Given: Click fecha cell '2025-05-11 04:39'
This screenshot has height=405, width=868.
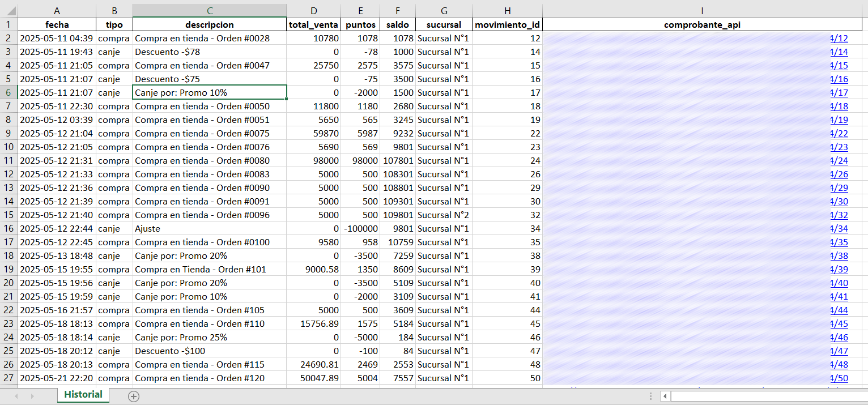Looking at the screenshot, I should click(57, 39).
